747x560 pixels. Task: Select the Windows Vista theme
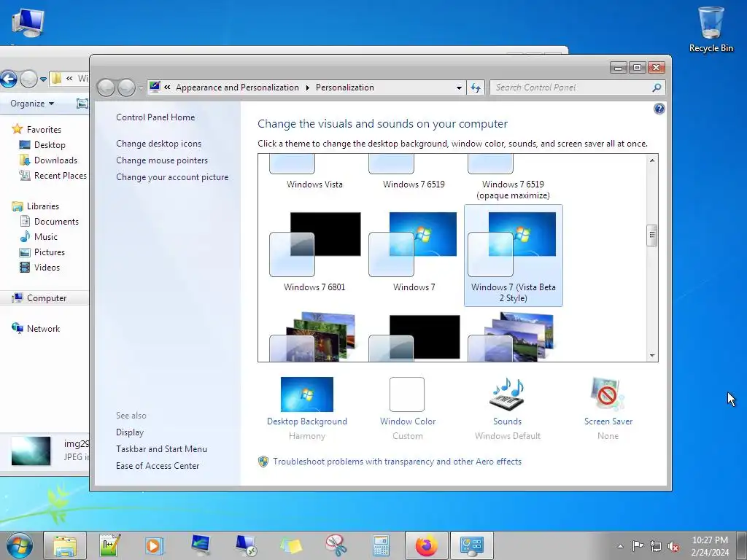[314, 172]
